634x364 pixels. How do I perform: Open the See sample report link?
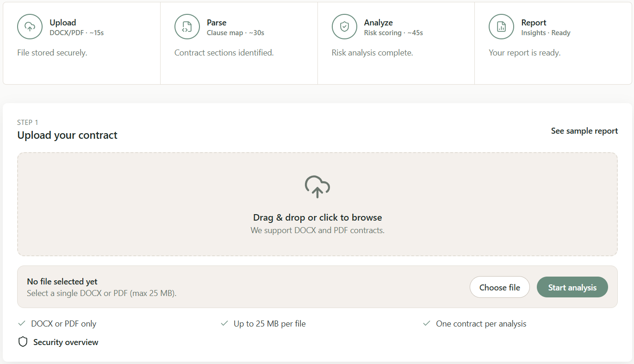(584, 131)
